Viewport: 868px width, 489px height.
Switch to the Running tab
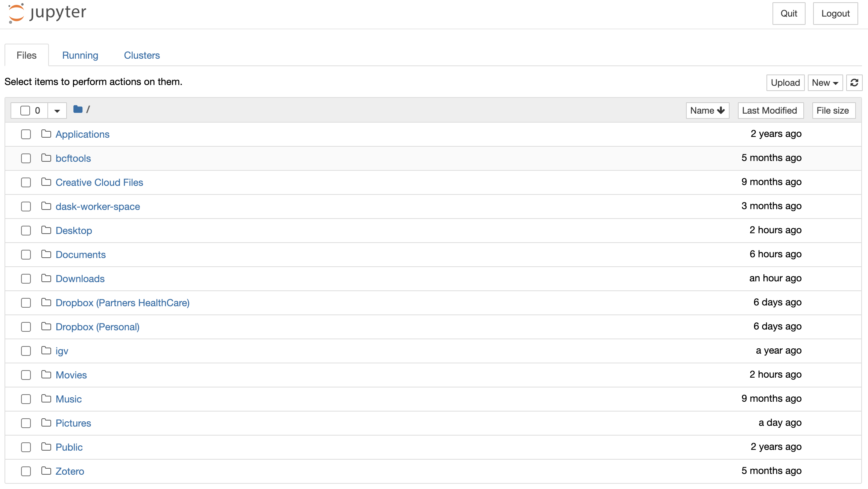click(x=80, y=55)
